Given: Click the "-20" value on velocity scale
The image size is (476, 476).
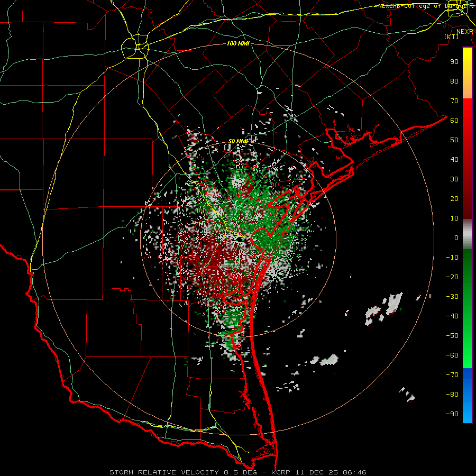Looking at the screenshot, I should [x=452, y=277].
